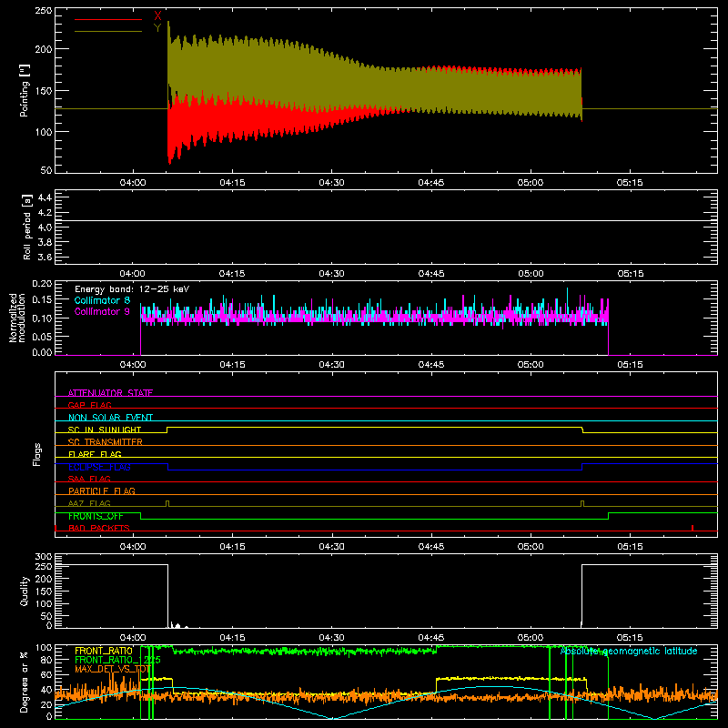Click the 05:15 tick under the modulation plot

click(630, 365)
